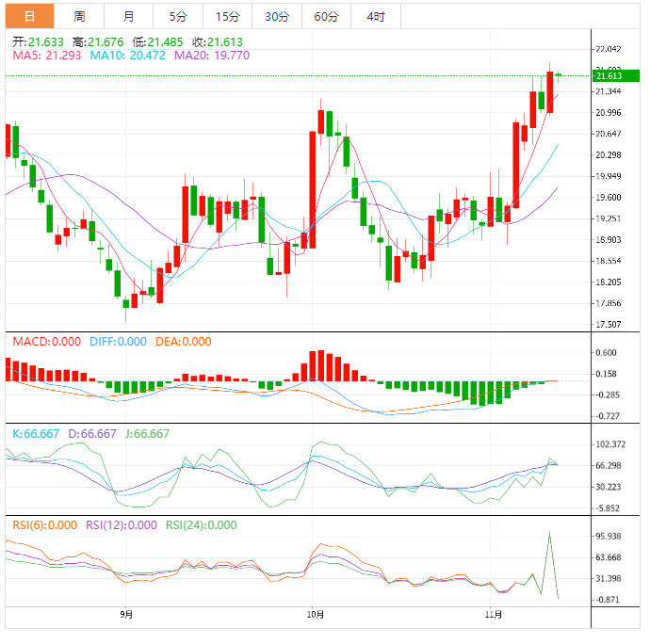Click the D:66.667 indicator label

(92, 434)
